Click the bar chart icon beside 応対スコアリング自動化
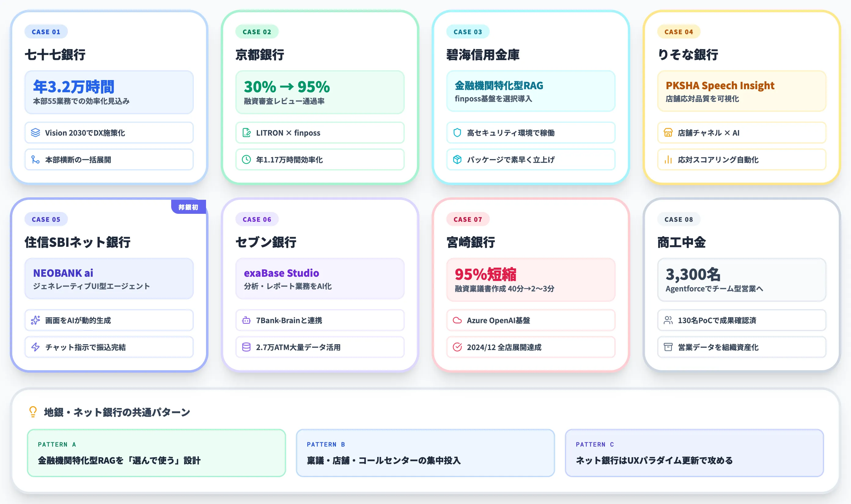 [x=668, y=160]
